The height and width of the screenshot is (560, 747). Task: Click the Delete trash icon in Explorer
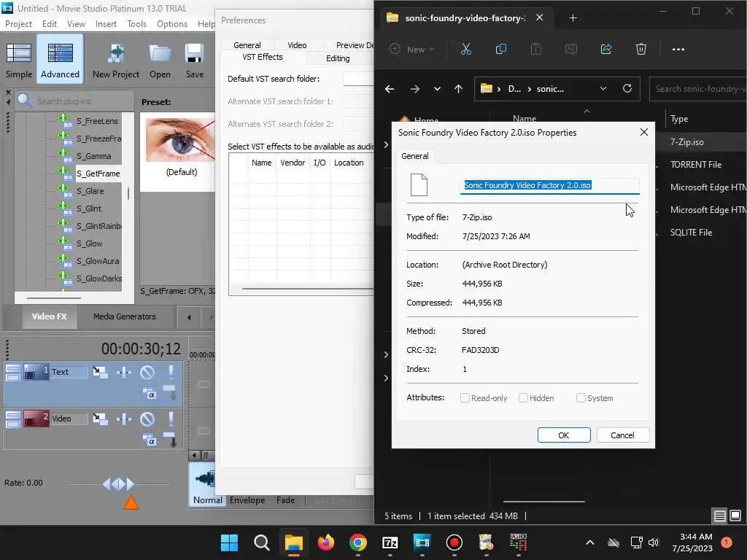(x=641, y=49)
